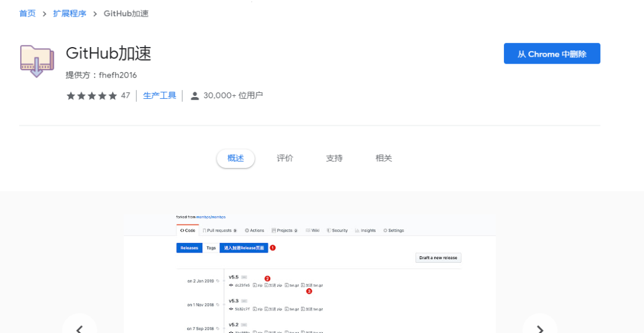Click the provider text 提供方:fhefh2016
644x333 pixels.
(x=101, y=76)
